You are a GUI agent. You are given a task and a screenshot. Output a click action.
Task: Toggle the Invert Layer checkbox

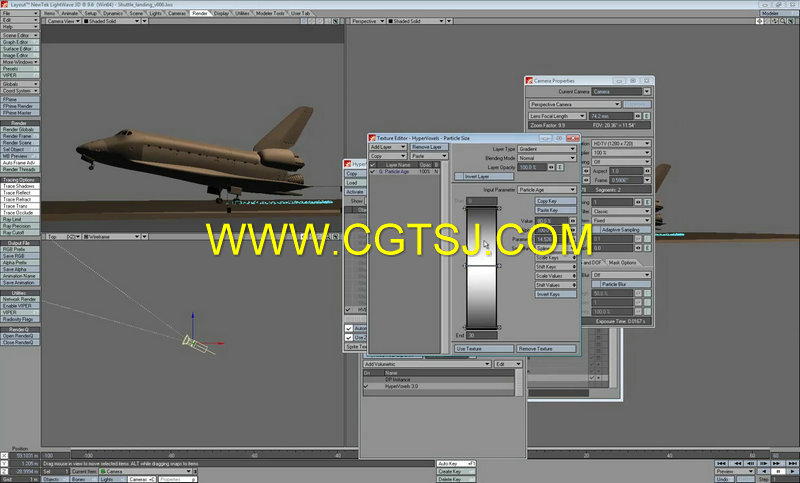(x=484, y=176)
